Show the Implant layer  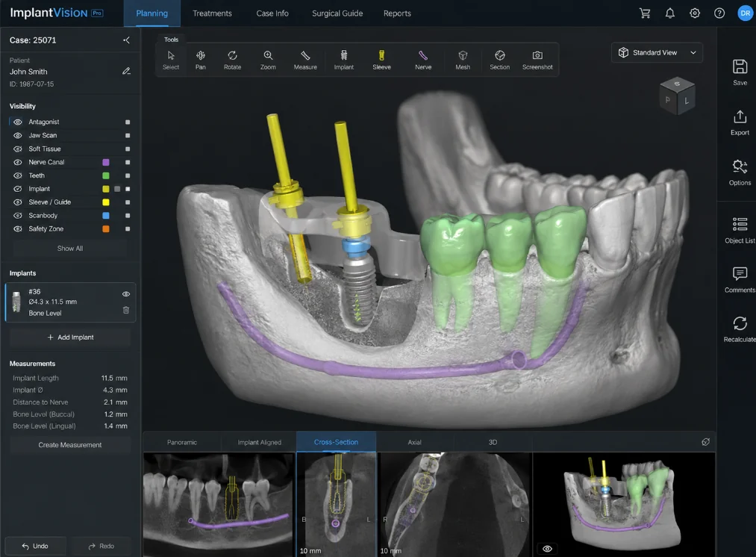[18, 189]
